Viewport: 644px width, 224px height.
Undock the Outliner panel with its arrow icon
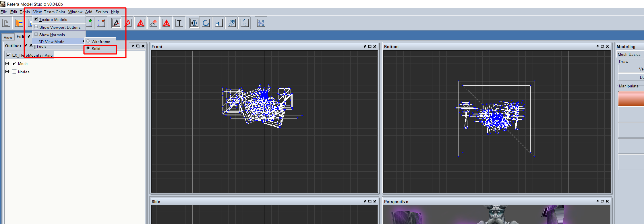pos(26,45)
